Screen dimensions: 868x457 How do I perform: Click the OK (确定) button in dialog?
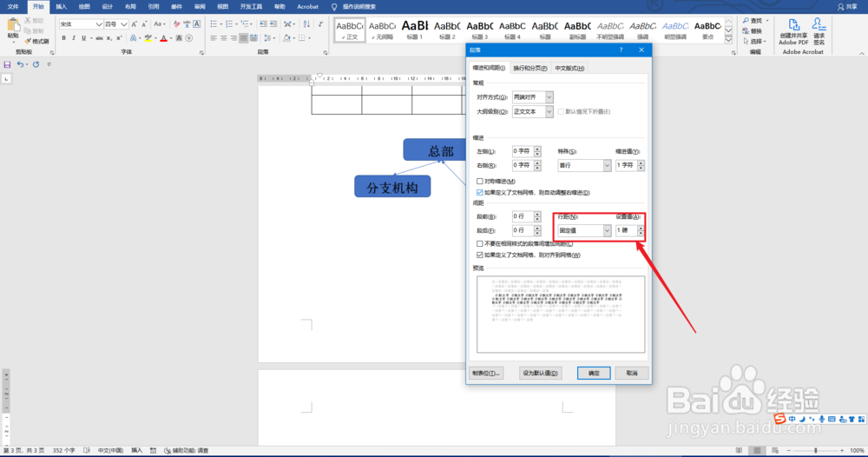tap(594, 374)
